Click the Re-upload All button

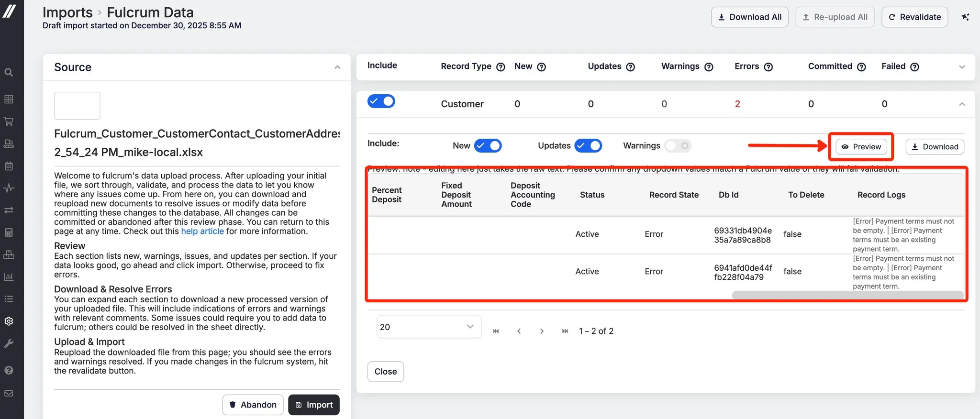[835, 17]
